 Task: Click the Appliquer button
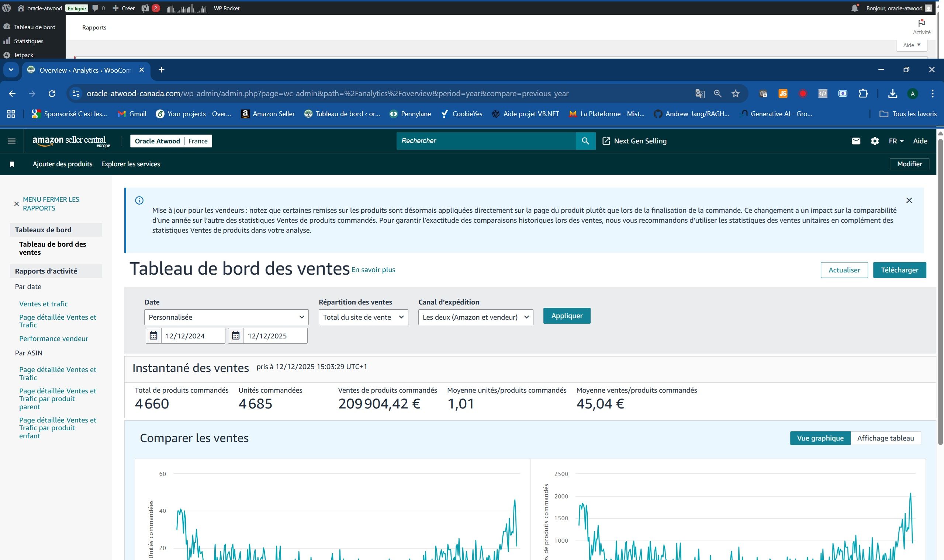pos(566,316)
